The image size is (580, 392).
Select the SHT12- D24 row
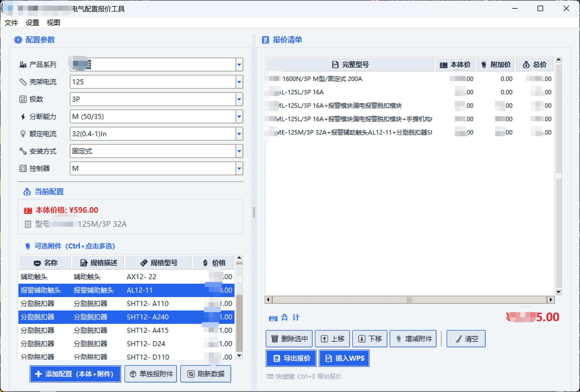click(x=126, y=344)
